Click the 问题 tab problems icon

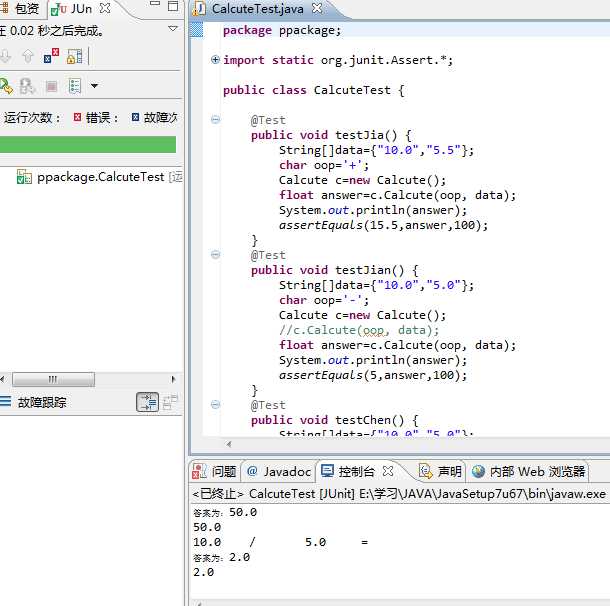tap(200, 471)
